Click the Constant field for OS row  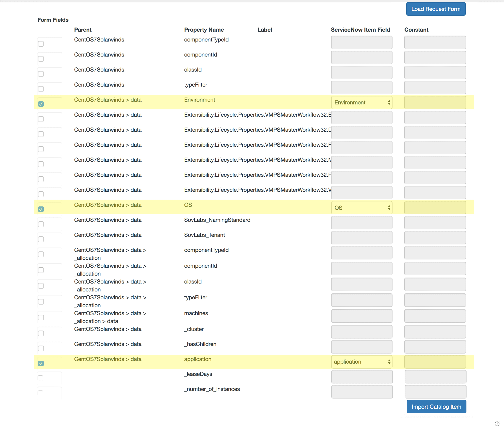click(x=435, y=208)
